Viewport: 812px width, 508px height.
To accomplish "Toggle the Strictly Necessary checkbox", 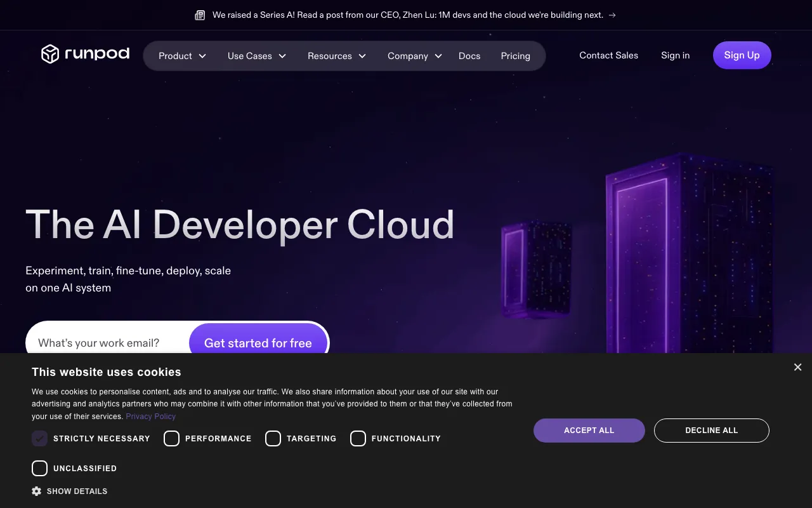I will 39,438.
